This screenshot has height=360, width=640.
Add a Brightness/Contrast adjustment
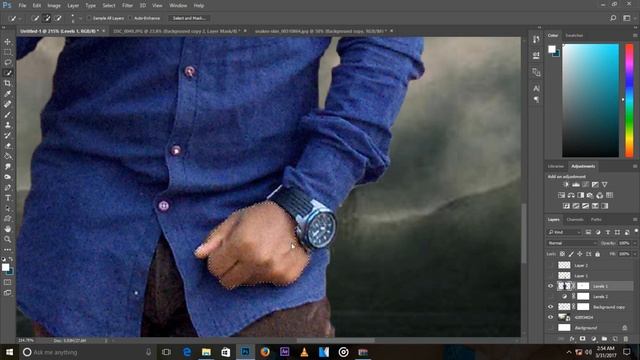(x=566, y=184)
